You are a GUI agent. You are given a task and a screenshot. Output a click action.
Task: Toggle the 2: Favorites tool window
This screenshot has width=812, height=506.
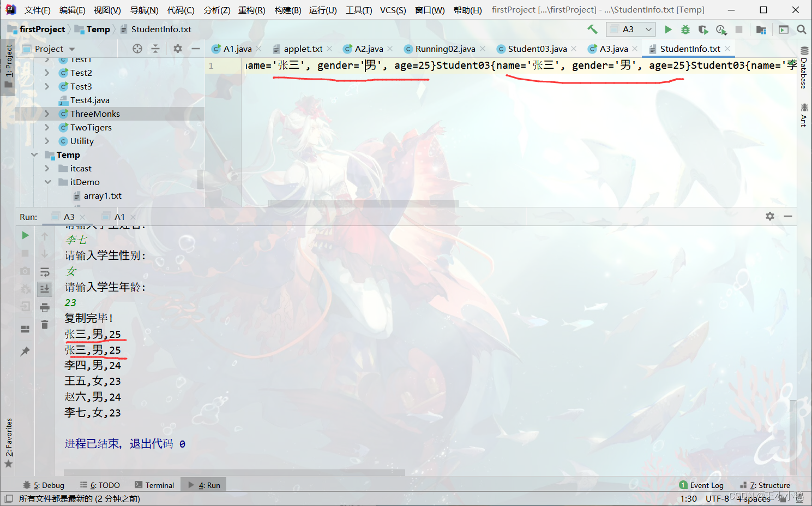pos(8,443)
